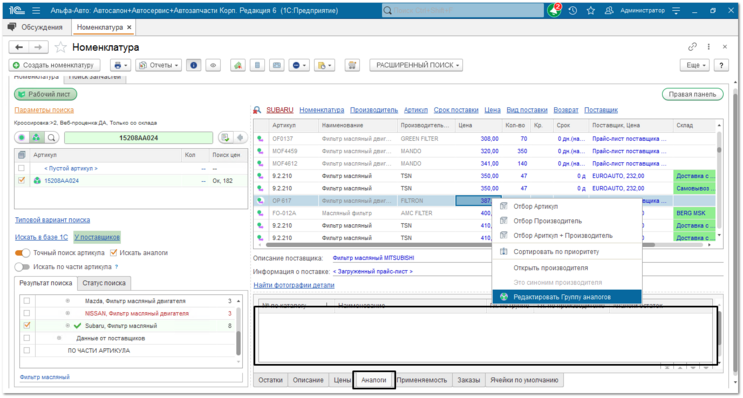Click the blue info icon in toolbar

(x=193, y=65)
